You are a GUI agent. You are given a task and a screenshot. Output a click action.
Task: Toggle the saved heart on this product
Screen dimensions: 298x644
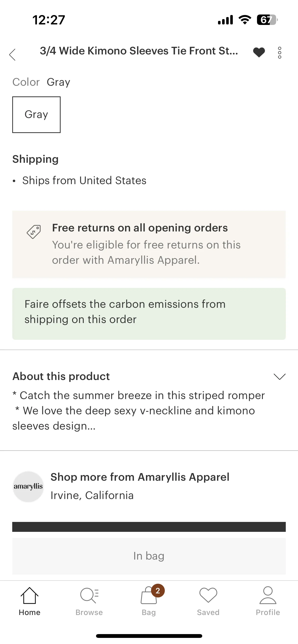[x=259, y=52]
